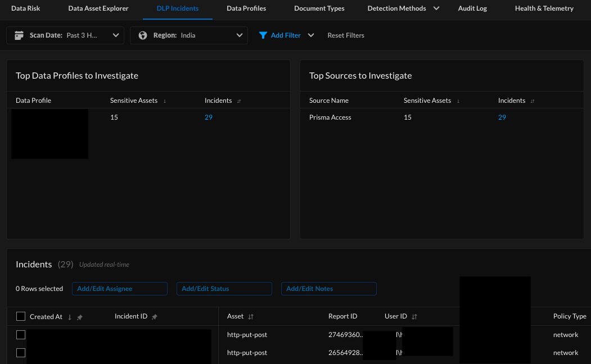591x364 pixels.
Task: Sort Data Profiles by Sensitive Assets
Action: (165, 101)
